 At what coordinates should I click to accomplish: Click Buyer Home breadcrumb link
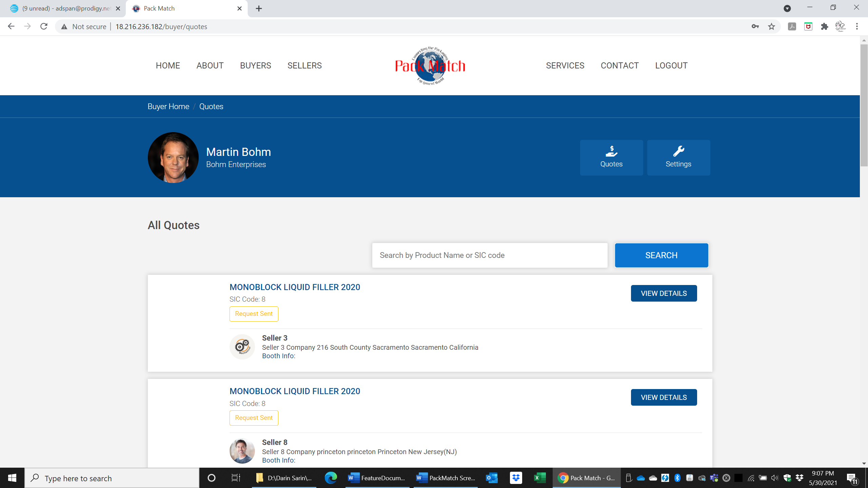[168, 106]
